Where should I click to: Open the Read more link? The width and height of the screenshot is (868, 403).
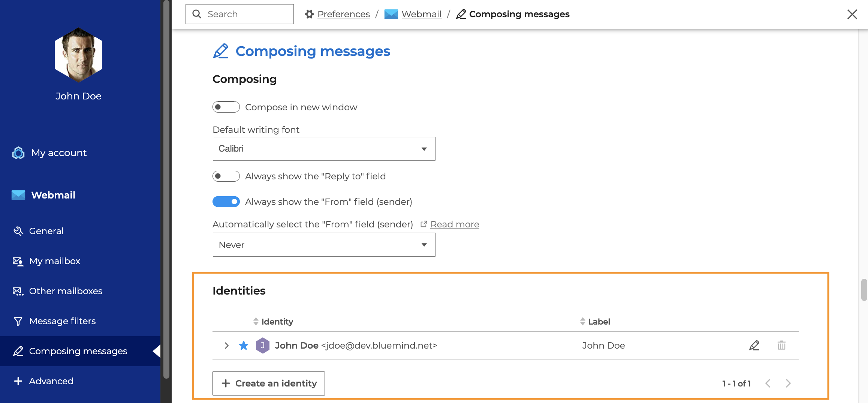click(x=455, y=224)
